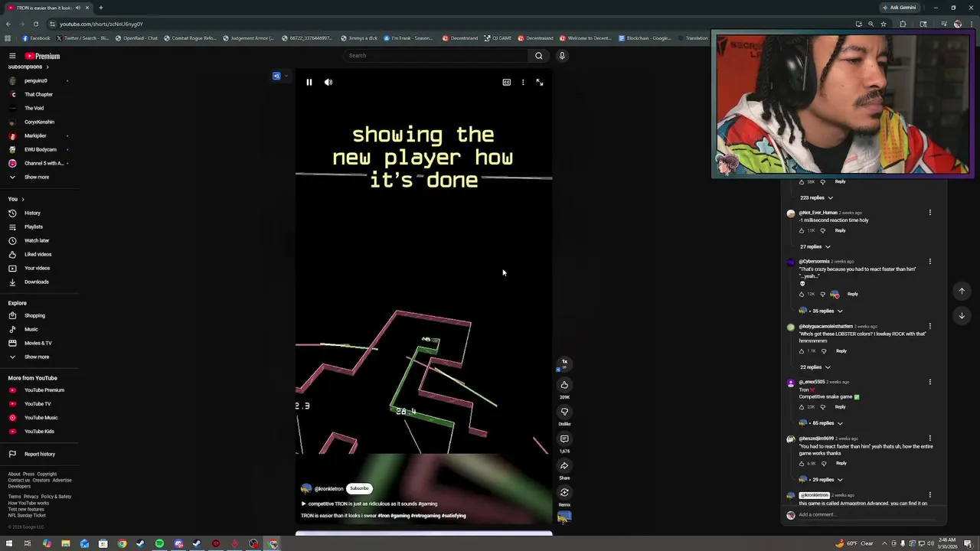Expand the 35 replies thread
Viewport: 980px width, 551px height.
click(828, 311)
